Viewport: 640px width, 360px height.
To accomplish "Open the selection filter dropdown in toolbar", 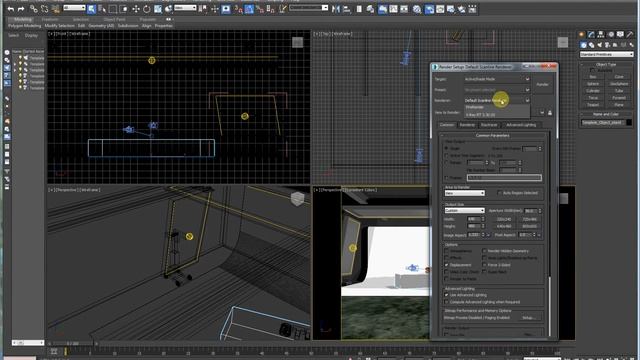I will [x=74, y=8].
